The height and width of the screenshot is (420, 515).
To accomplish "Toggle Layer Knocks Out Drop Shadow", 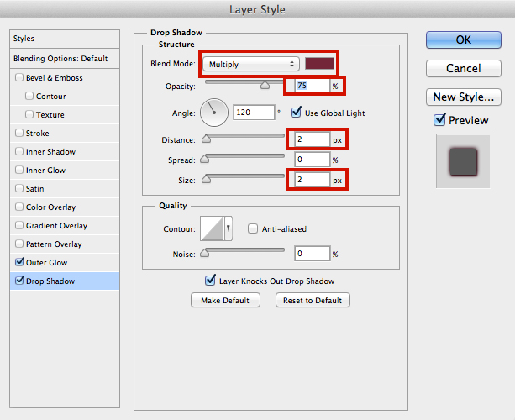I will click(211, 281).
